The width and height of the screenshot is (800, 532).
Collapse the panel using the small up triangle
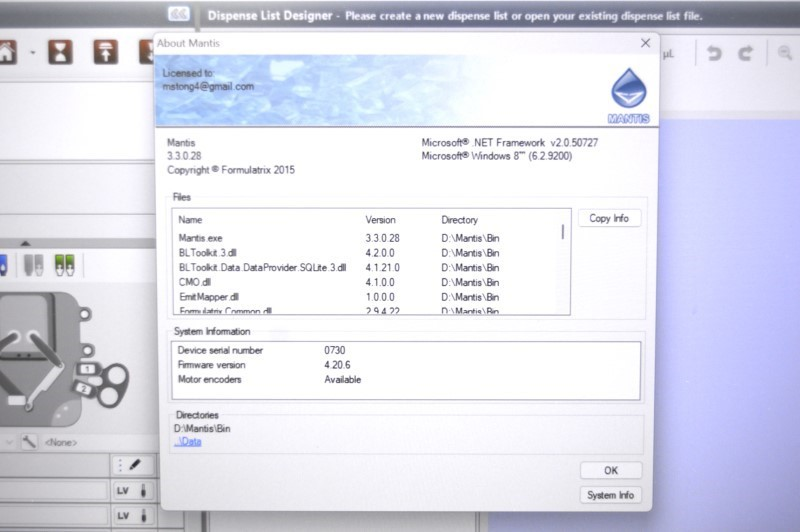tap(26, 243)
